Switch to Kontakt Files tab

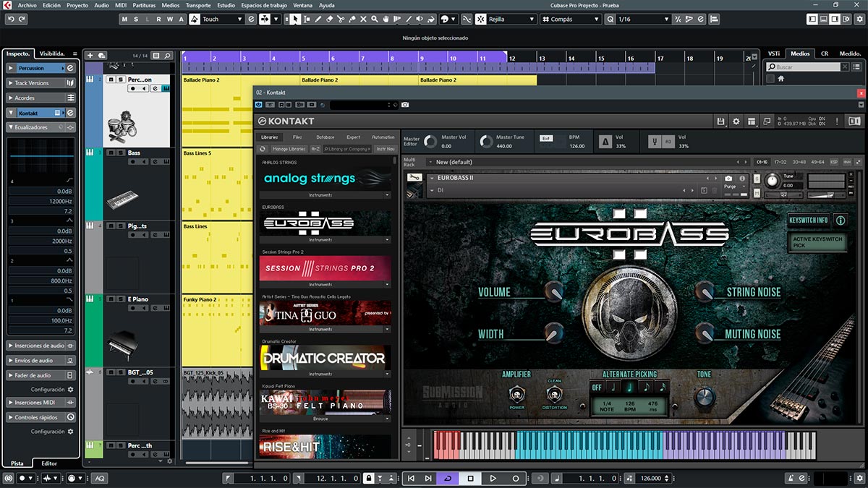click(297, 137)
